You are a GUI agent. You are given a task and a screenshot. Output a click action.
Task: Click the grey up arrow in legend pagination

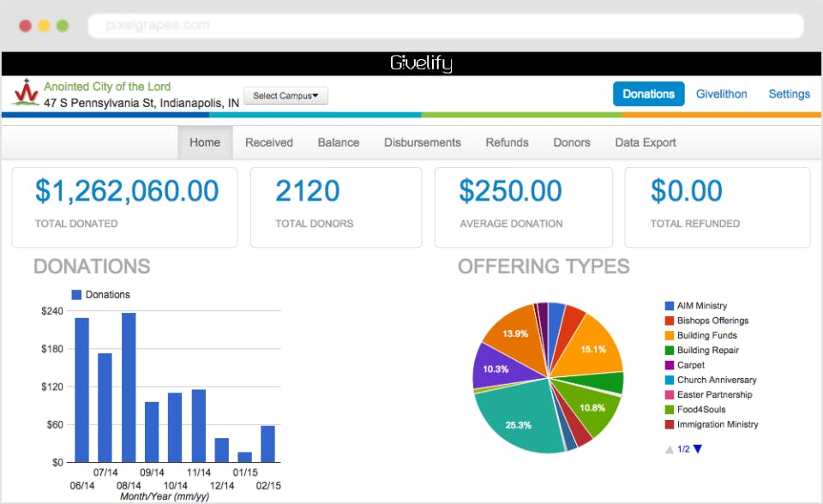pos(669,448)
